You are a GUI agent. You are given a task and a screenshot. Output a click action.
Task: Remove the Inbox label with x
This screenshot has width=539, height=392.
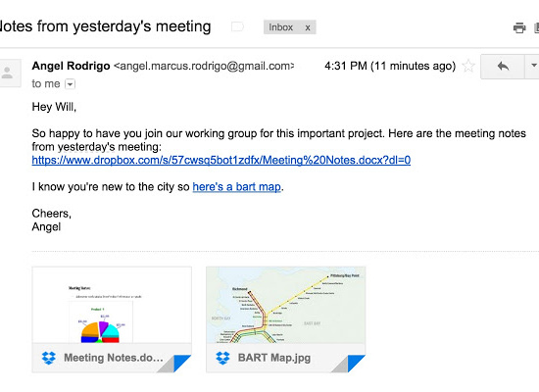(308, 27)
